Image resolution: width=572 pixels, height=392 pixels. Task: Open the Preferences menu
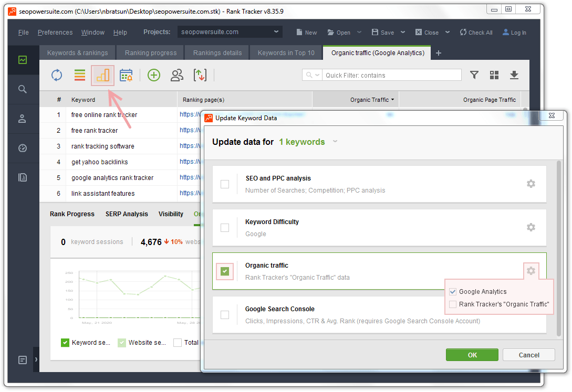tap(55, 33)
